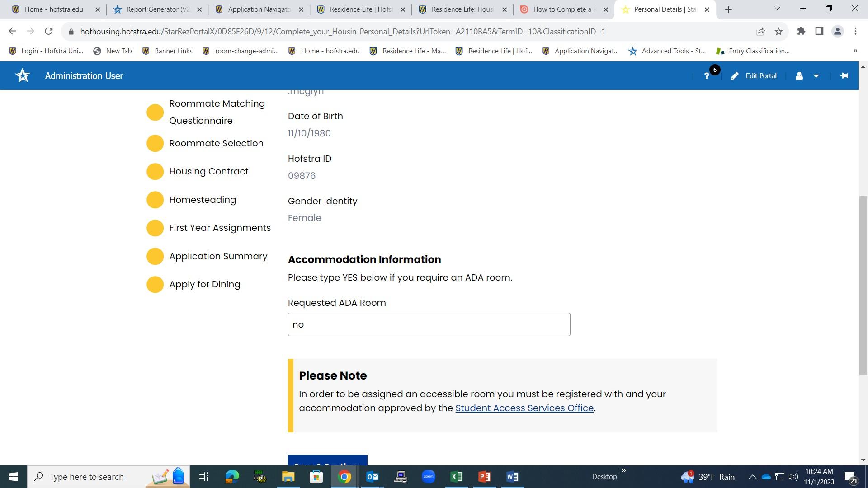
Task: Reload the page with the refresh icon
Action: 49,31
